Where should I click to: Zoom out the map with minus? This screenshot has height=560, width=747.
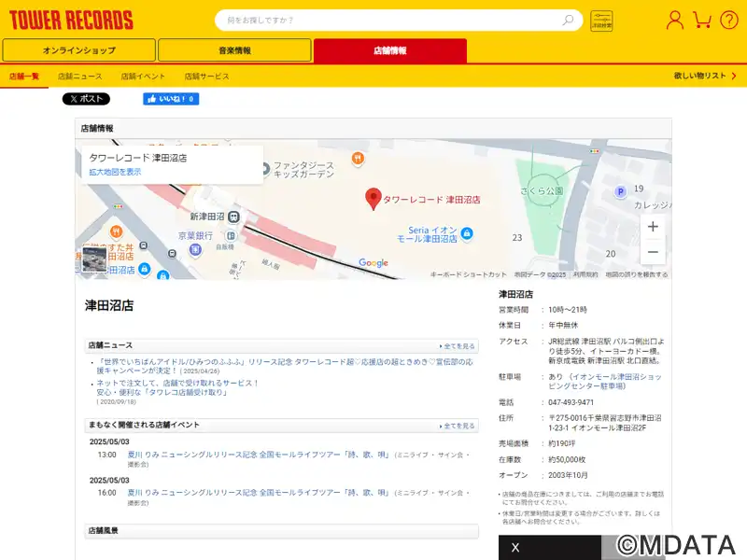pos(653,252)
